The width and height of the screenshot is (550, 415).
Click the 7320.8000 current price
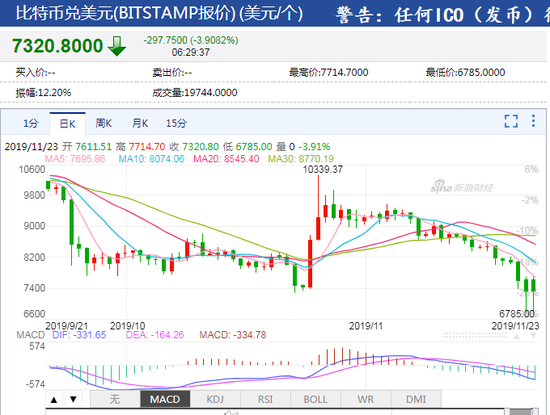pos(58,46)
